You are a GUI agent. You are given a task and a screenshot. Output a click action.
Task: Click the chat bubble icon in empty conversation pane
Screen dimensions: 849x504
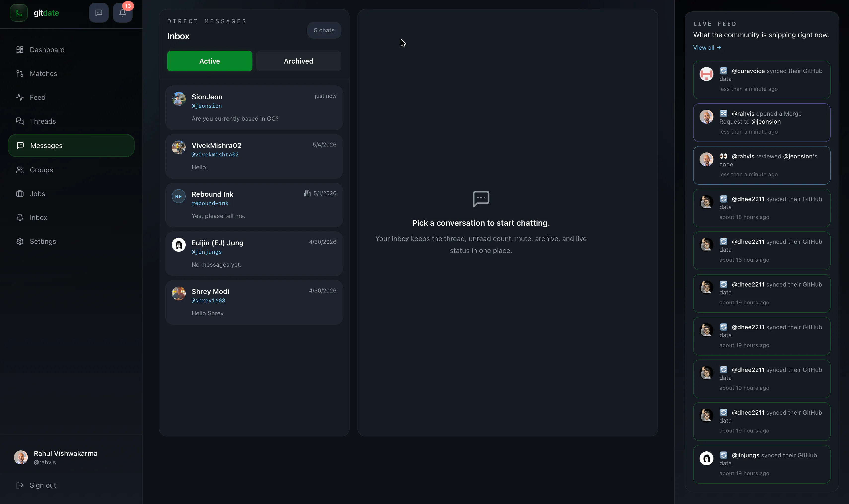pyautogui.click(x=481, y=199)
